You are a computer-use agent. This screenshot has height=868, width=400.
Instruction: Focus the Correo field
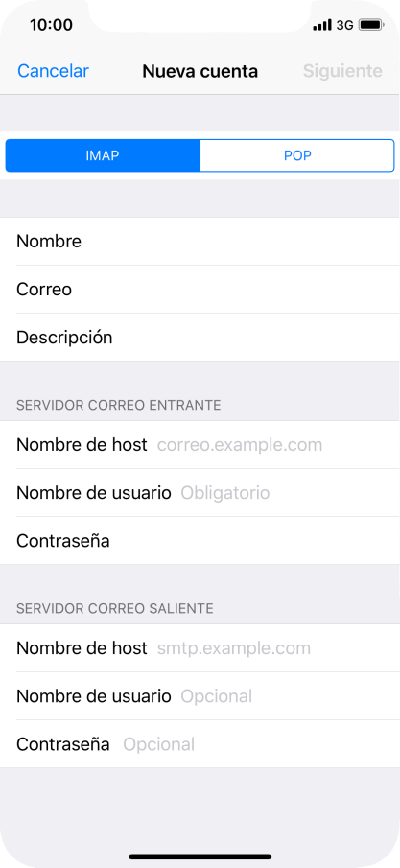point(200,290)
